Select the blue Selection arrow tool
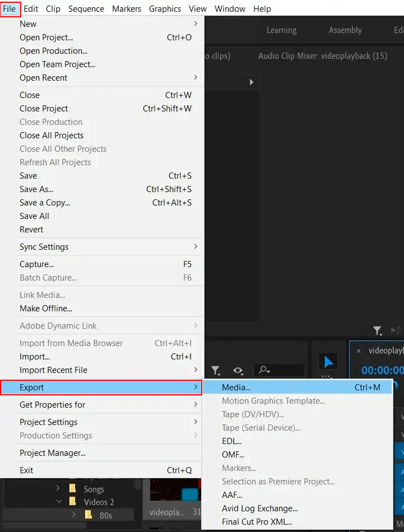404x532 pixels. pyautogui.click(x=328, y=362)
